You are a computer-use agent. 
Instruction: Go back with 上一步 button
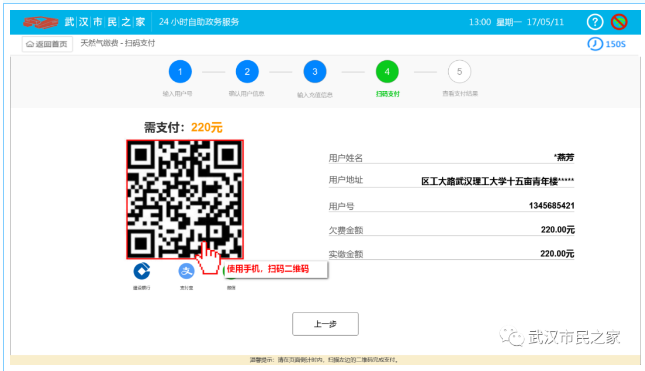325,324
